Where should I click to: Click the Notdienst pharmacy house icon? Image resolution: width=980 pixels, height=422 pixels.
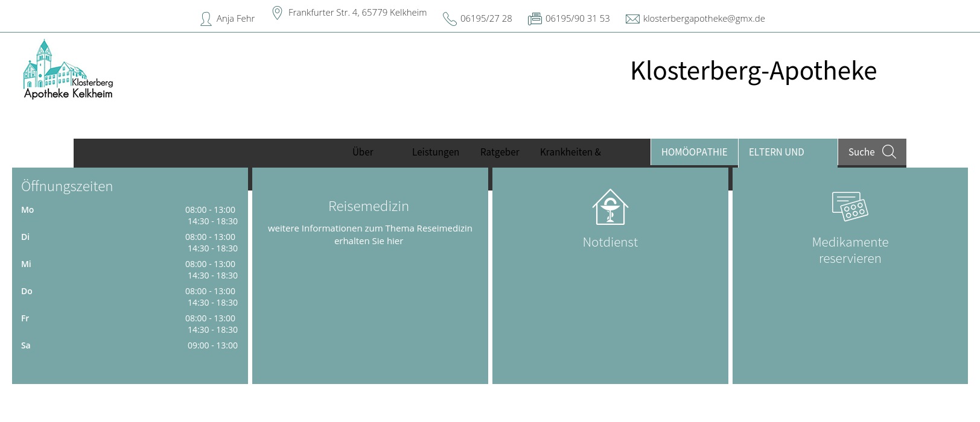point(610,207)
